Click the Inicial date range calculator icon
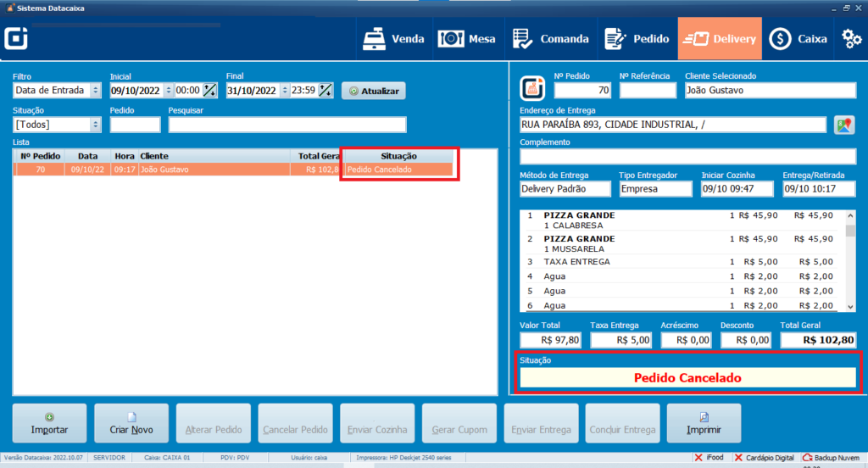The height and width of the screenshot is (468, 868). tap(209, 91)
